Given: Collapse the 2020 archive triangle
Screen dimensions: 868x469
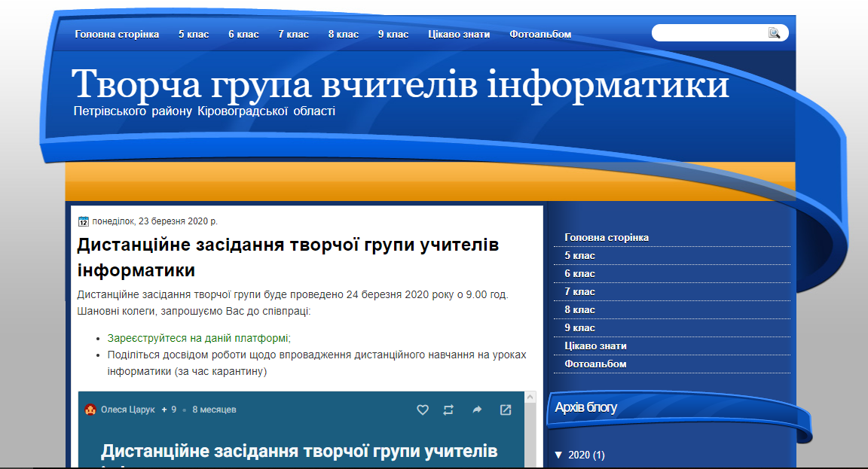Looking at the screenshot, I should [558, 455].
